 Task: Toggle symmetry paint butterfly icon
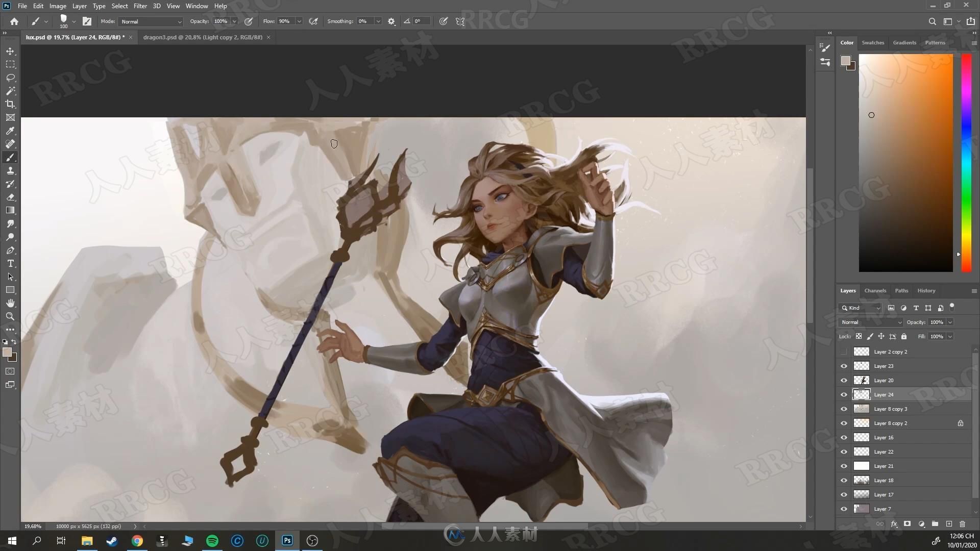[x=460, y=21]
